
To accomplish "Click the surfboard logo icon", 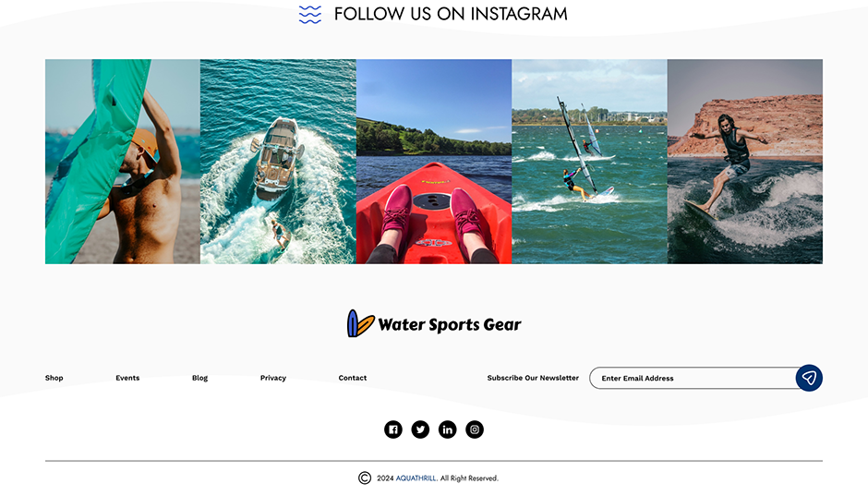I will [x=360, y=323].
